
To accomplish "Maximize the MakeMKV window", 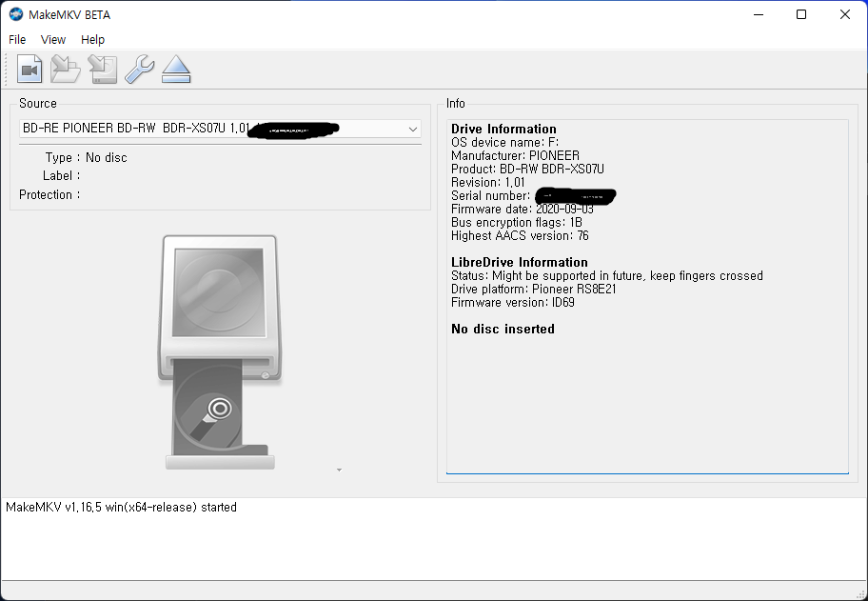I will [x=801, y=14].
